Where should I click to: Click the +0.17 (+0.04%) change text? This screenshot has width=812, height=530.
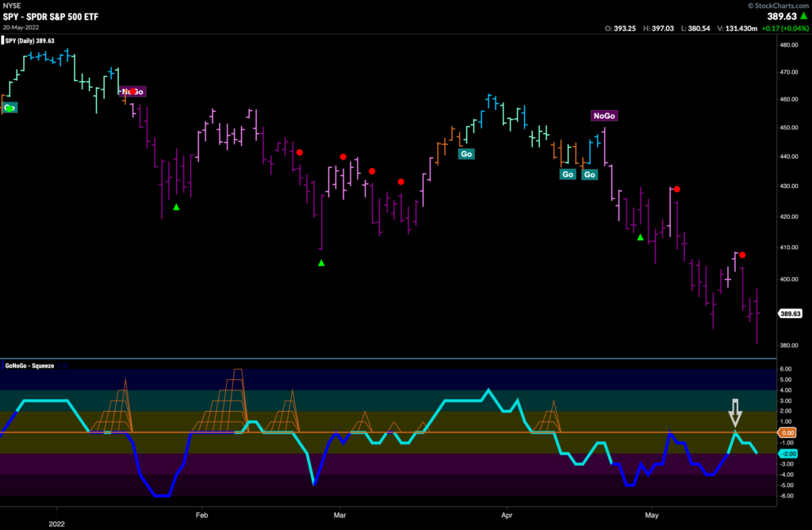785,29
